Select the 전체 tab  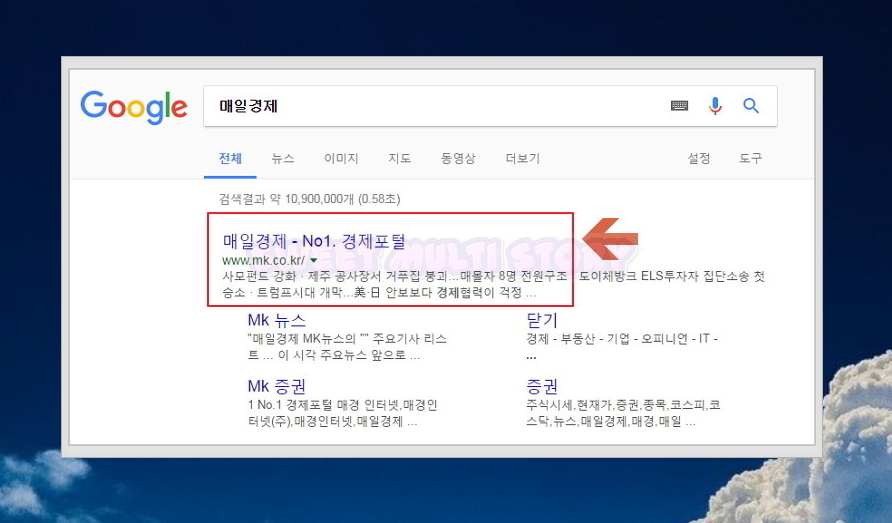point(230,158)
